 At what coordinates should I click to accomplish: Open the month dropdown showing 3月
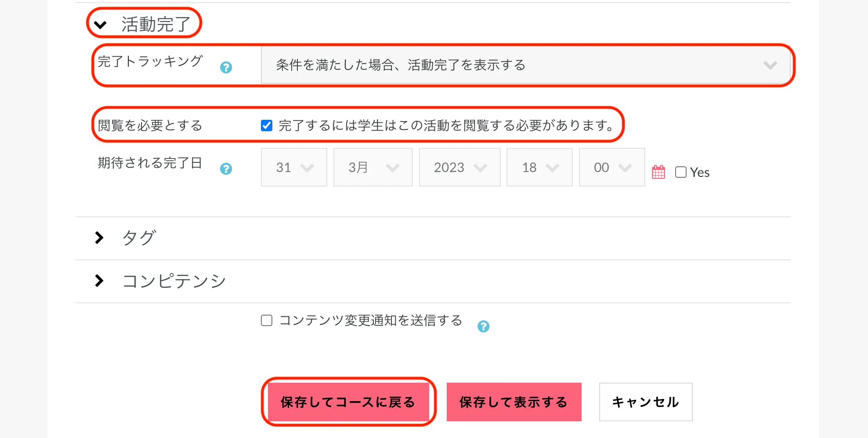373,167
